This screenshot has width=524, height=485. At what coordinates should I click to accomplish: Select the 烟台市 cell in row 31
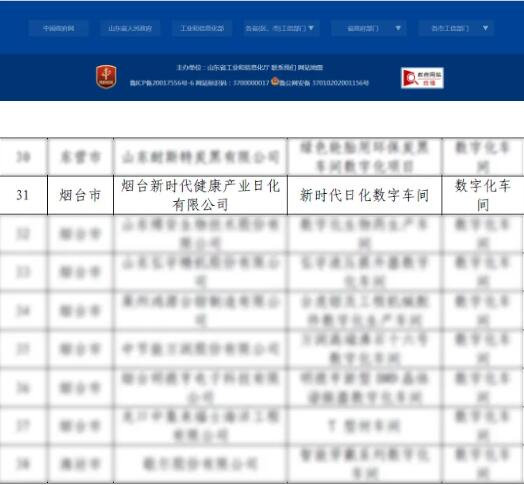click(x=81, y=195)
